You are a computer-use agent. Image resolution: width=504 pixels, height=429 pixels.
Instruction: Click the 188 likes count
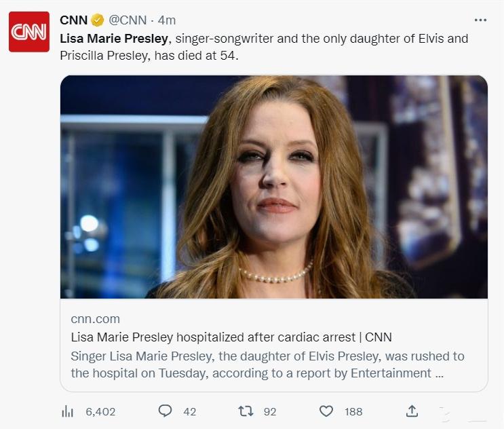353,411
